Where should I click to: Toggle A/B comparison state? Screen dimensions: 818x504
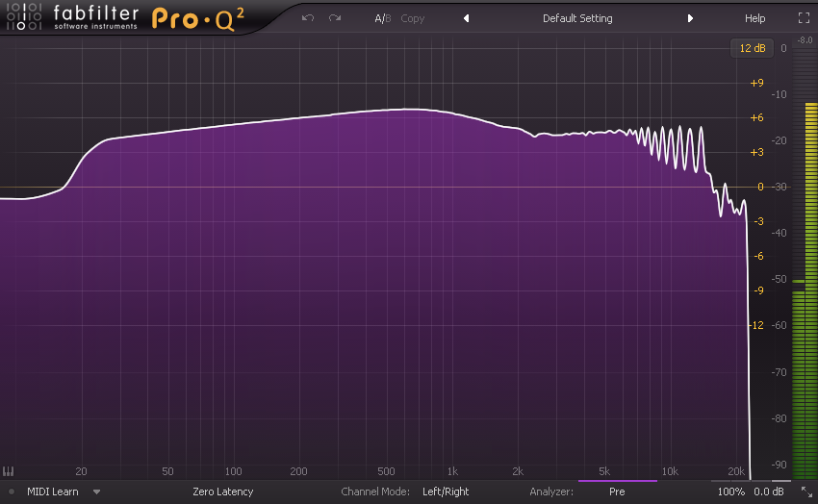click(x=382, y=19)
